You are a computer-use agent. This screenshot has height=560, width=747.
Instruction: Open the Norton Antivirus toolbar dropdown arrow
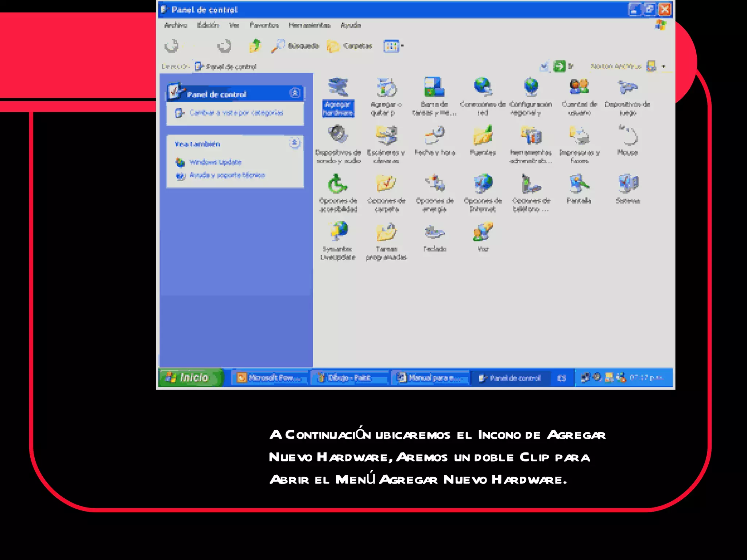tap(663, 66)
